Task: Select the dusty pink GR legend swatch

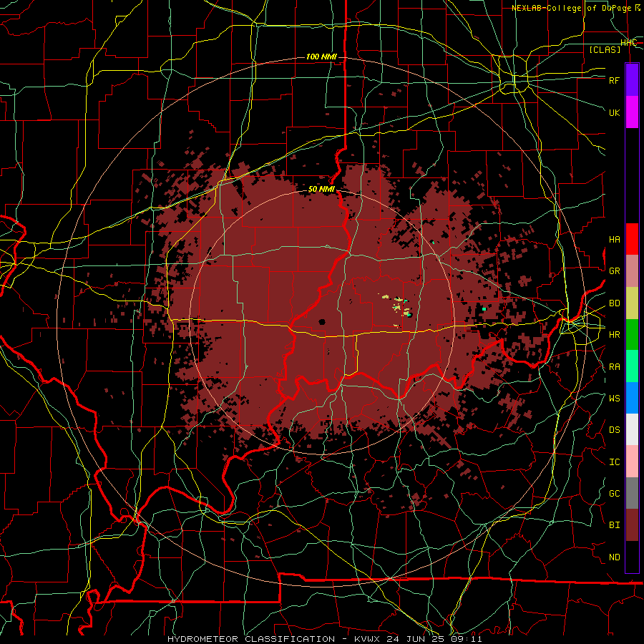Action: point(632,270)
